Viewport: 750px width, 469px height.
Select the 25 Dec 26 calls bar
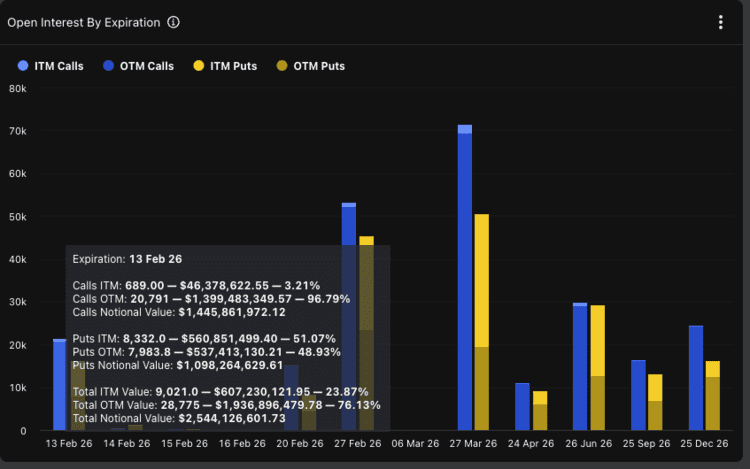(696, 378)
